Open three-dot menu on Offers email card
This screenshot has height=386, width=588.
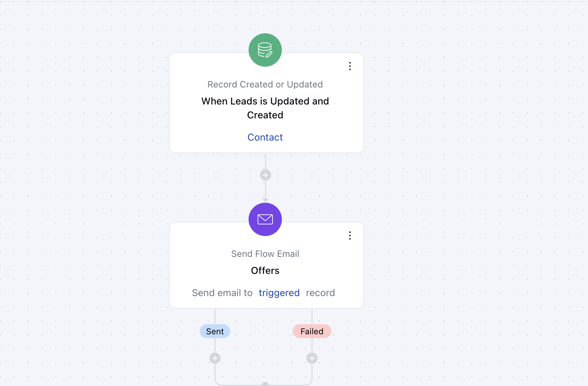(350, 236)
